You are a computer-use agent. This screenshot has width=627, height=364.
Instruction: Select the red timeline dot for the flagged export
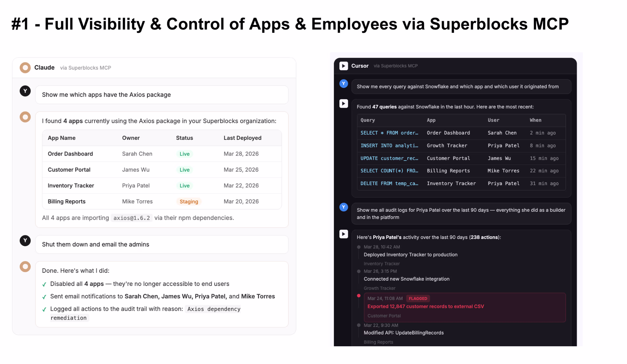click(359, 296)
